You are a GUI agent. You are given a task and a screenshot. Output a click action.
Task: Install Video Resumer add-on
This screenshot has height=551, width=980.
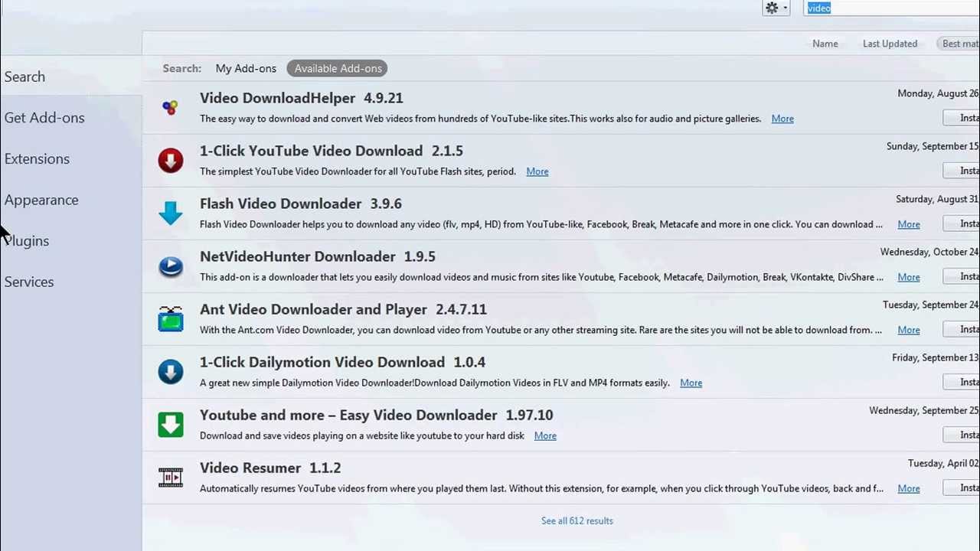pos(962,487)
